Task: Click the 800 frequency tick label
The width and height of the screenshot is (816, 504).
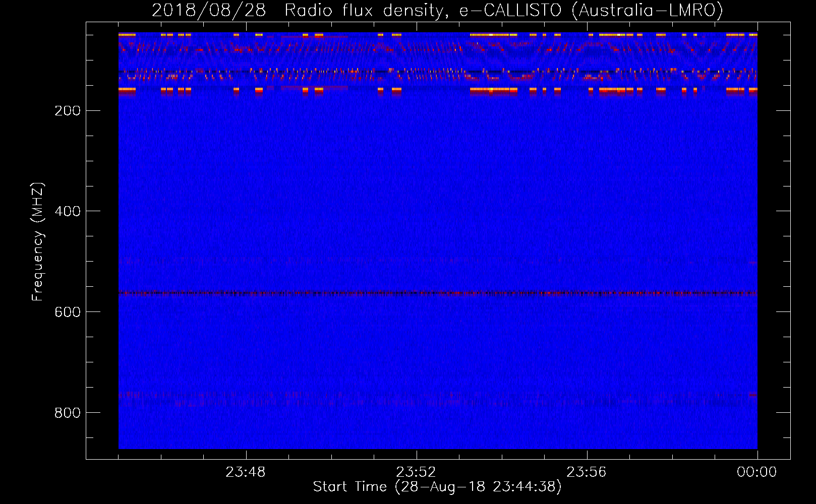Action: coord(68,413)
